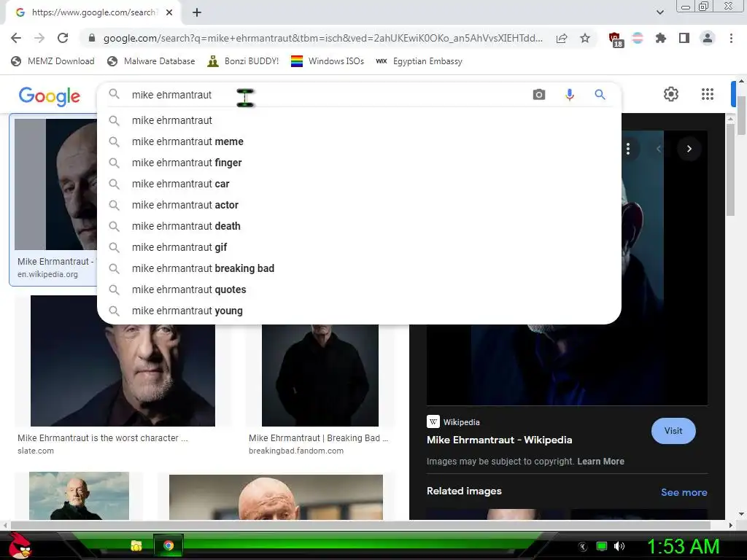Viewport: 747px width, 560px height.
Task: Open the Chrome three-dot menu
Action: [731, 38]
